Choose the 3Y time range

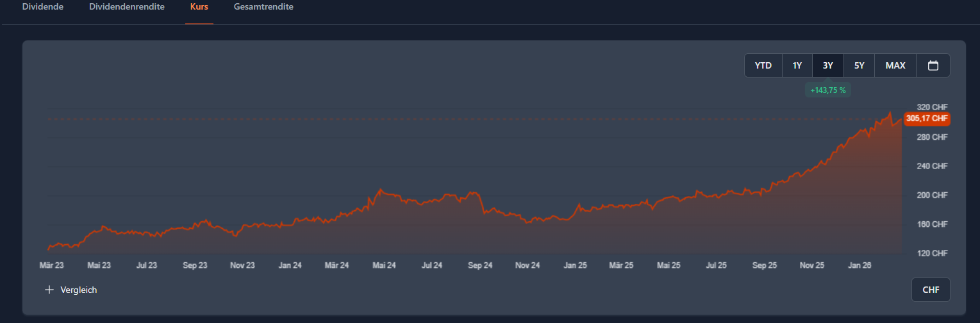(828, 65)
